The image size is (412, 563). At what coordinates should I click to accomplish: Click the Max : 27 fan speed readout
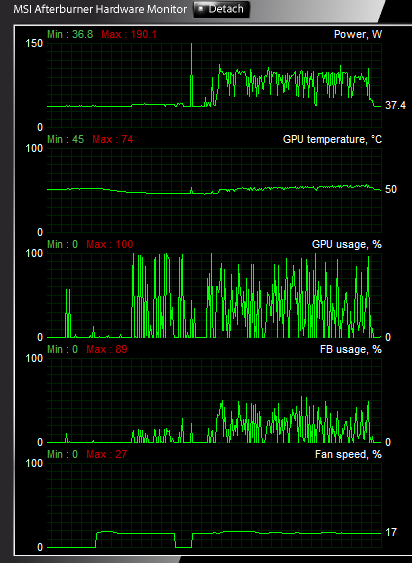107,455
